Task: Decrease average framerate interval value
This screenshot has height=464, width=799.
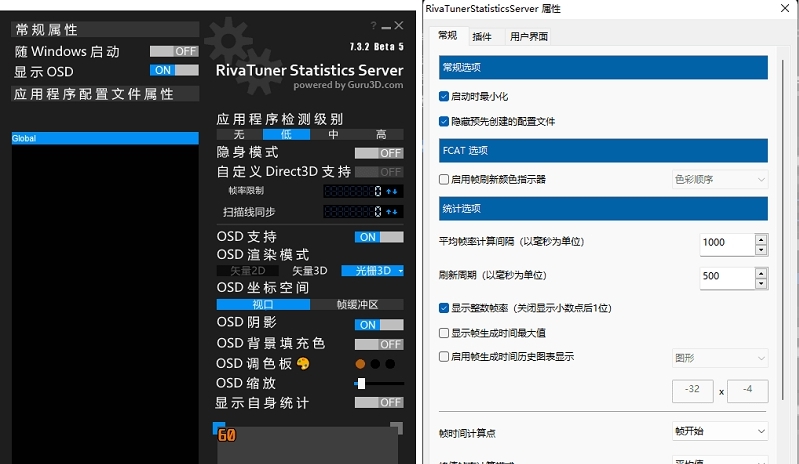Action: 761,250
